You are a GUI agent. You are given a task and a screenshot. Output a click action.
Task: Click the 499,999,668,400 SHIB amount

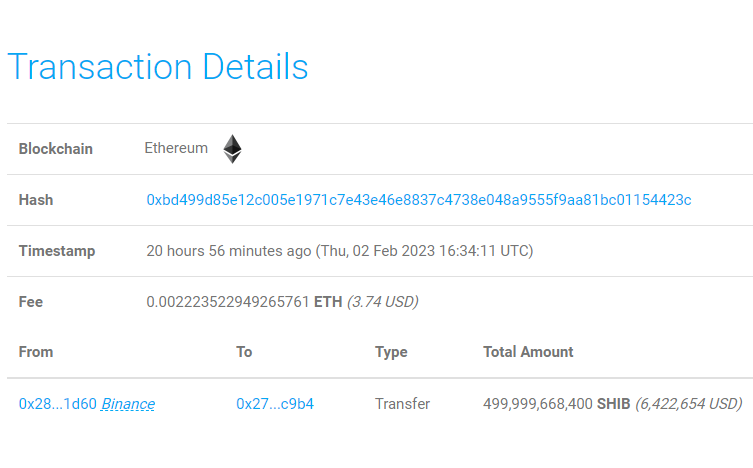pyautogui.click(x=557, y=404)
